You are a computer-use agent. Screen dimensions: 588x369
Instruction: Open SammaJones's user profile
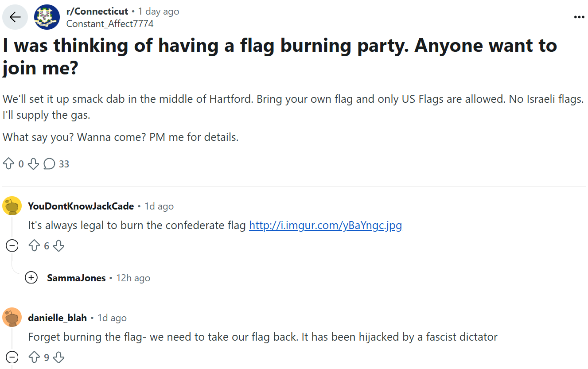(76, 278)
